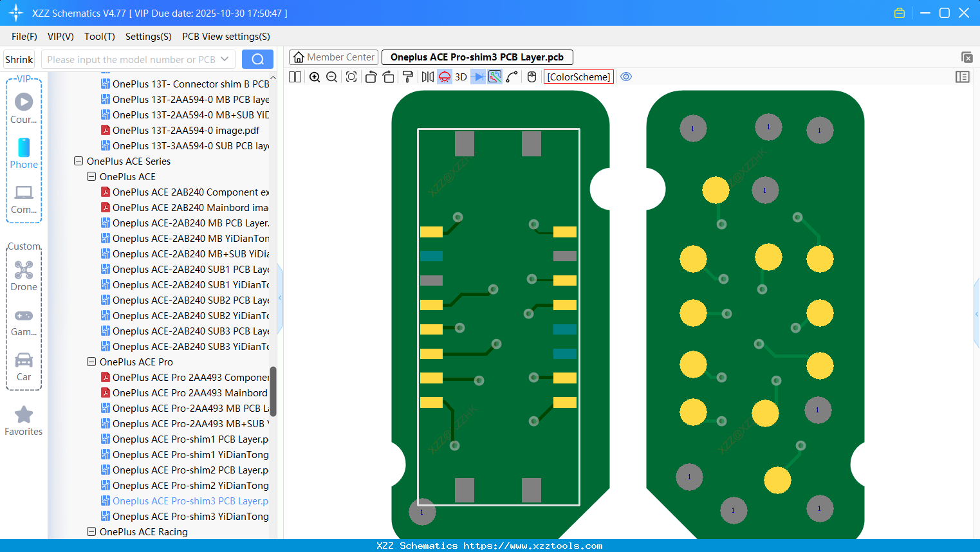Viewport: 980px width, 552px height.
Task: Open the Course sidebar icon
Action: click(24, 108)
